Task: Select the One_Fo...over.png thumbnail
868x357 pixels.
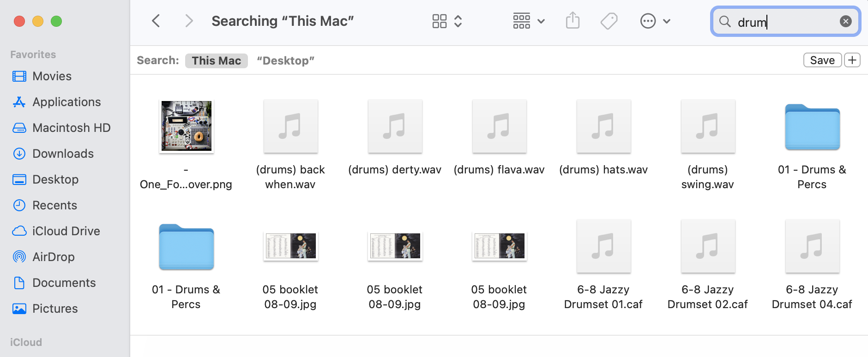Action: [186, 126]
